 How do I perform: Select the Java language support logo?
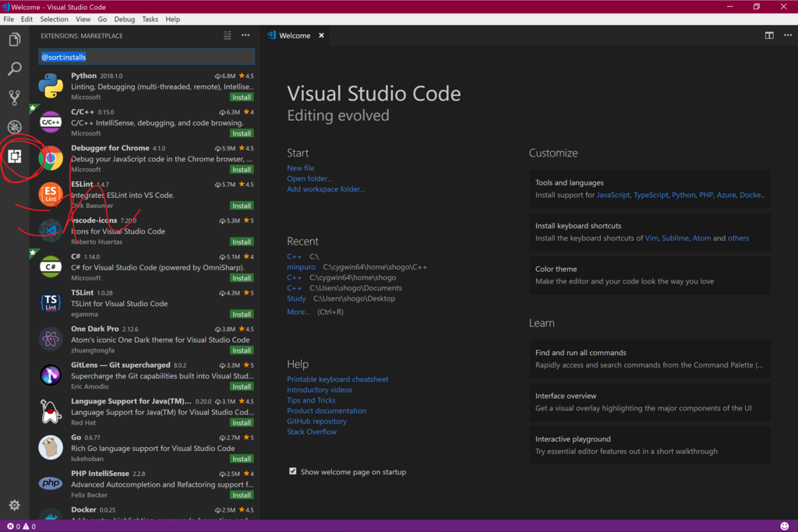pos(51,411)
